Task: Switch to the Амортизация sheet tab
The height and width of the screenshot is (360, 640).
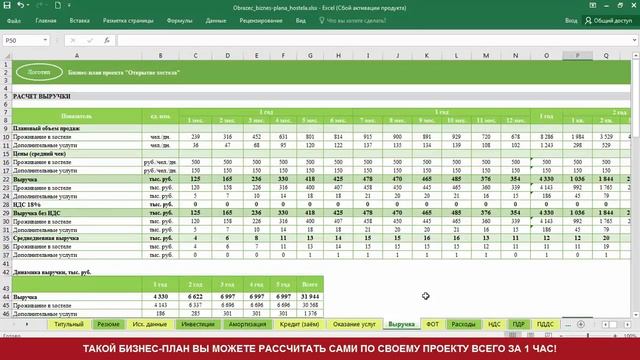Action: point(247,324)
